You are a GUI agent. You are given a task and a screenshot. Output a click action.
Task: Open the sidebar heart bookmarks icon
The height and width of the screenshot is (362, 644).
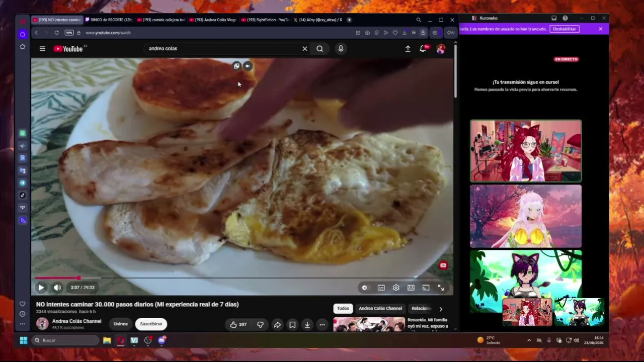(22, 304)
